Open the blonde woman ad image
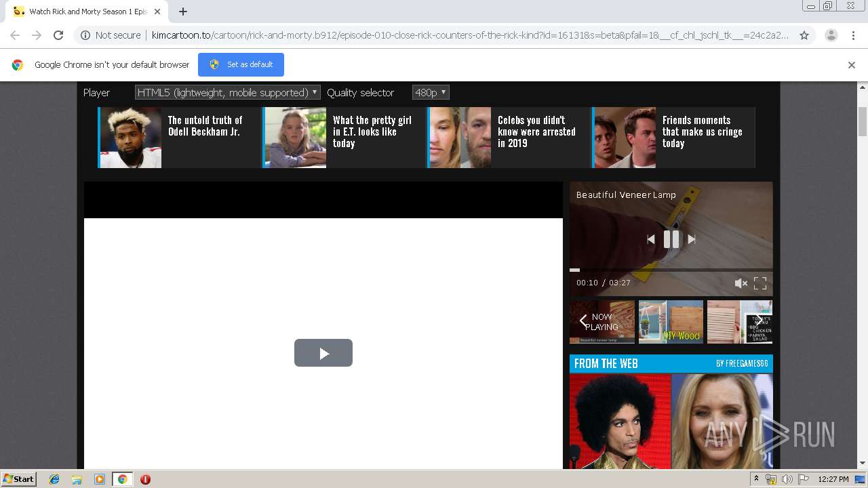Image resolution: width=868 pixels, height=488 pixels. click(722, 421)
